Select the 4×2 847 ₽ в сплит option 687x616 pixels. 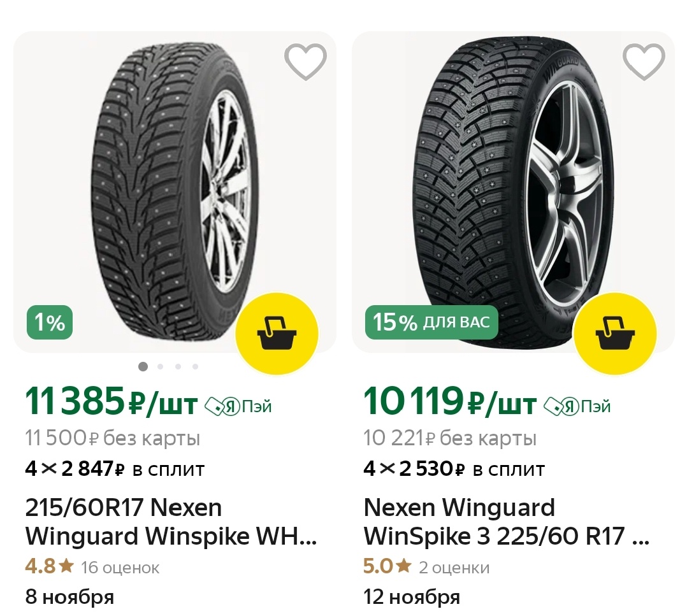(115, 469)
